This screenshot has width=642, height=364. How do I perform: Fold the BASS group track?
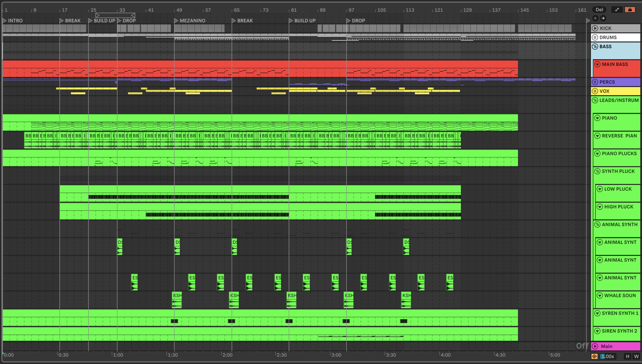click(595, 46)
